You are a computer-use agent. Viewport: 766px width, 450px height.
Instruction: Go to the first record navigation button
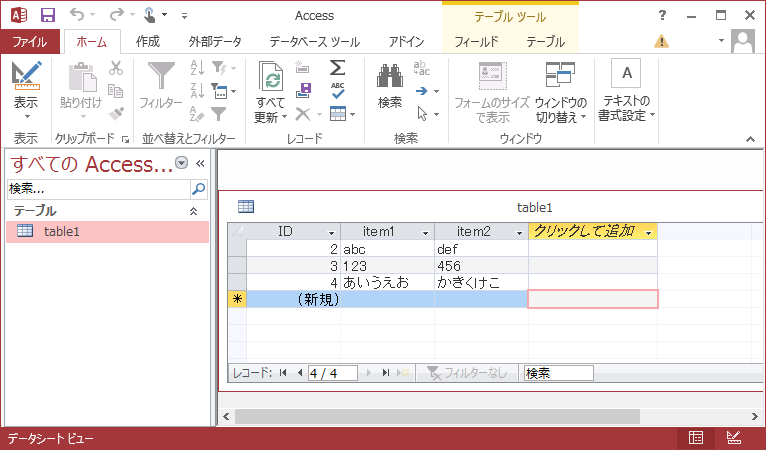(283, 373)
